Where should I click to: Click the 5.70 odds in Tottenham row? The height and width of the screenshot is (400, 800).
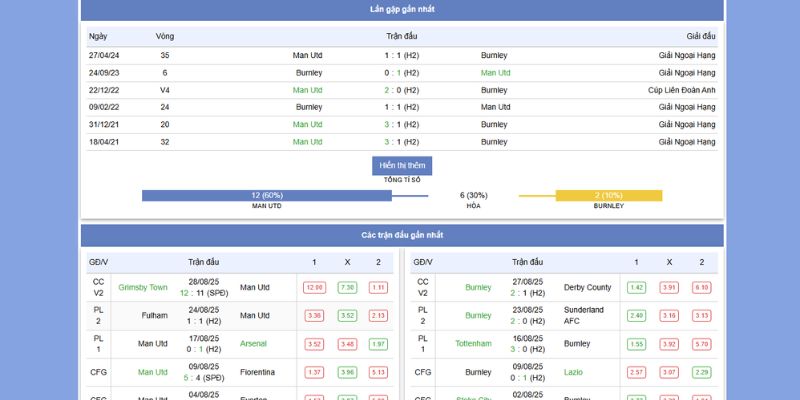coord(701,344)
